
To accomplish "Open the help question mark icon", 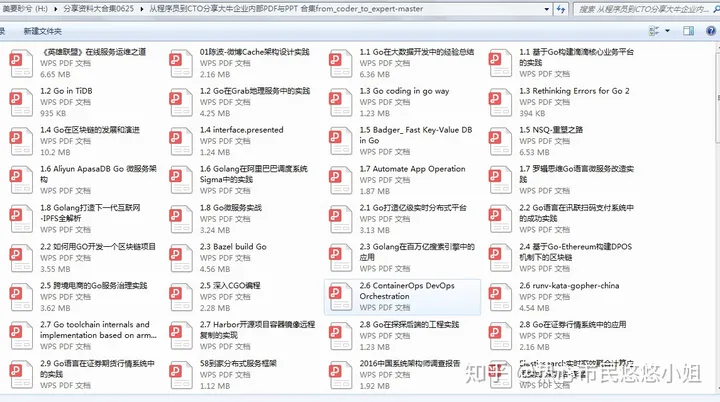I will tap(711, 31).
